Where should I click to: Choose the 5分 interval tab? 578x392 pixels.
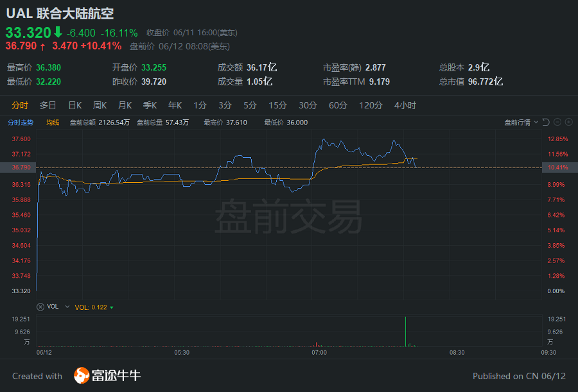(250, 105)
